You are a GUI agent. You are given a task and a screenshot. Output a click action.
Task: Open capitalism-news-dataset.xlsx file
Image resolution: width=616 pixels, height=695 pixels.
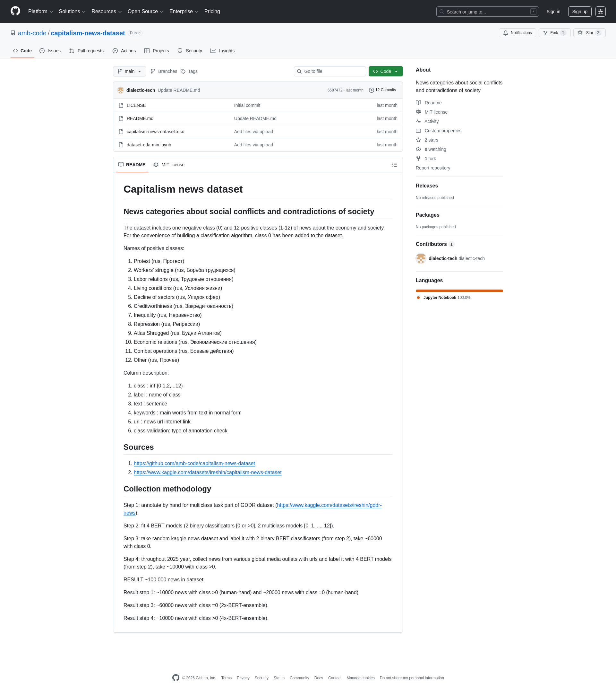(155, 132)
